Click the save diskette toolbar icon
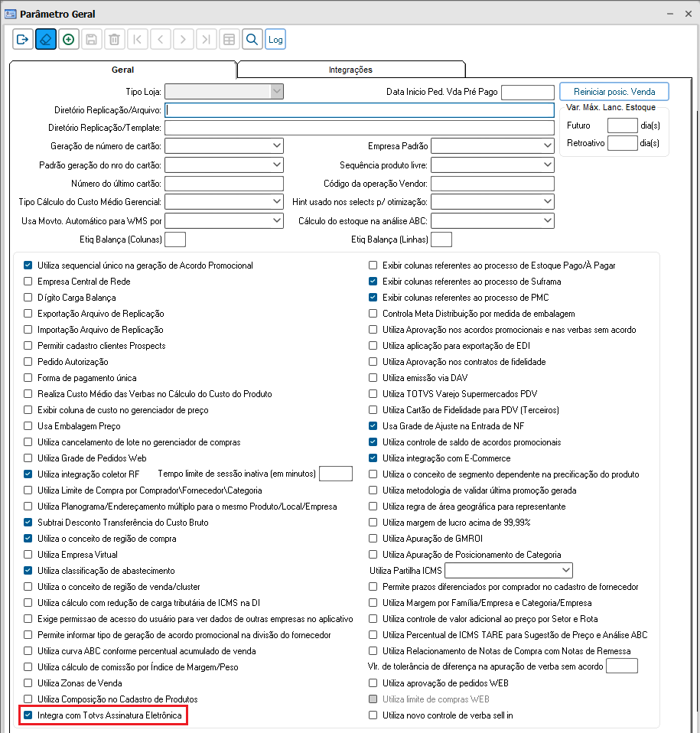 92,39
